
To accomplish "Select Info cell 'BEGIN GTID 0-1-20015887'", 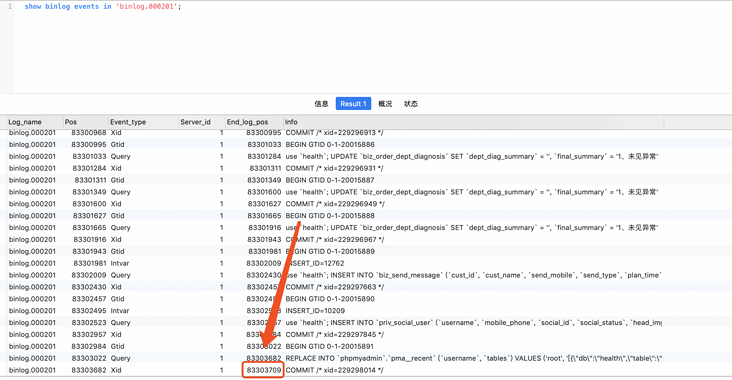I will [330, 180].
